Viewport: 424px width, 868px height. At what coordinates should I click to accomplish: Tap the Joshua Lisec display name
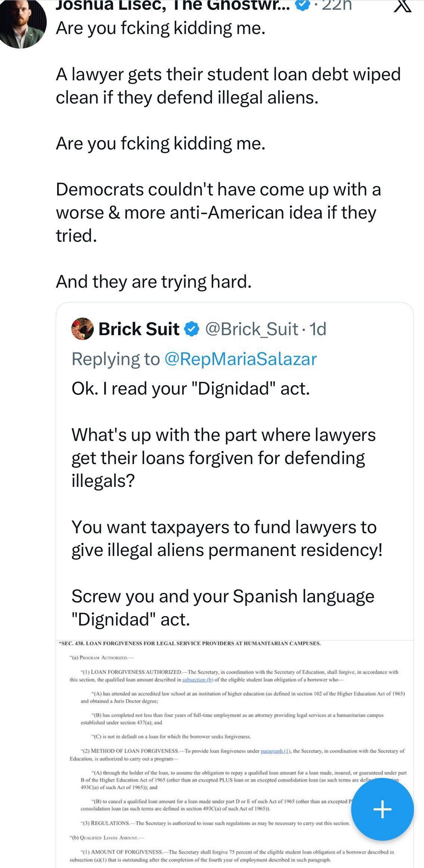(172, 4)
